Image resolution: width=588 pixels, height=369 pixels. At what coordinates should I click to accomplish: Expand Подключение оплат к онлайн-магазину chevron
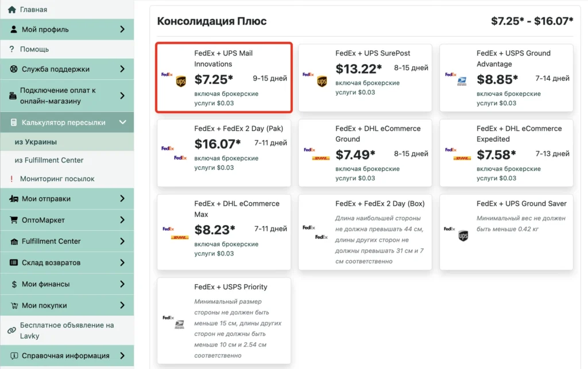pos(122,96)
